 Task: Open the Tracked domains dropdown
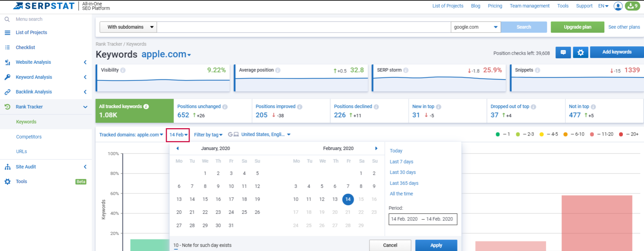coord(131,135)
